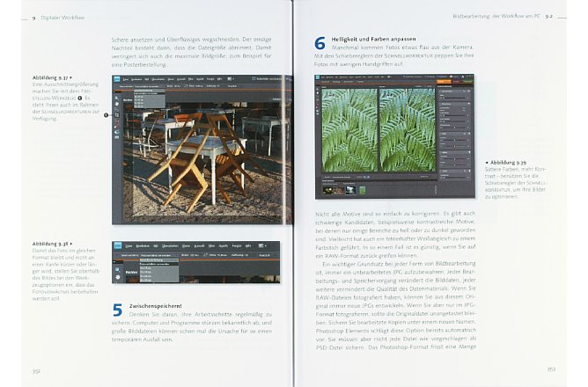Select the first dark thumbnail in the fern project bin
Image resolution: width=588 pixels, height=387 pixels.
point(328,191)
